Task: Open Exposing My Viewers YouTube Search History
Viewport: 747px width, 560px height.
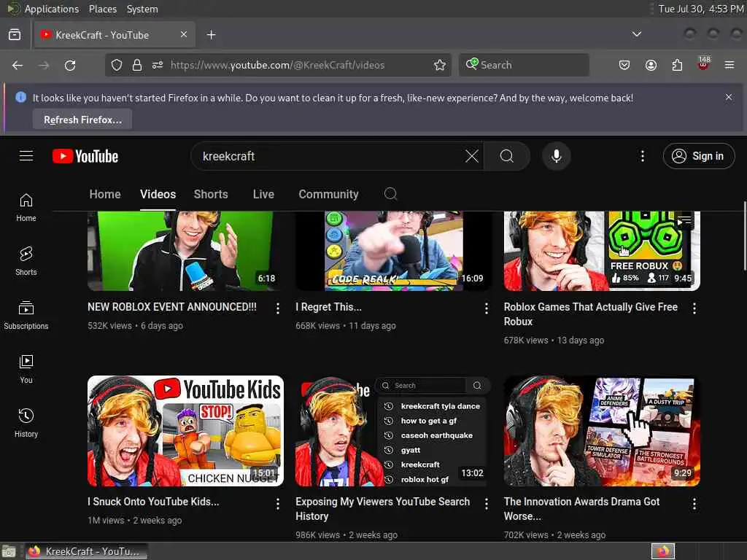Action: click(382, 509)
